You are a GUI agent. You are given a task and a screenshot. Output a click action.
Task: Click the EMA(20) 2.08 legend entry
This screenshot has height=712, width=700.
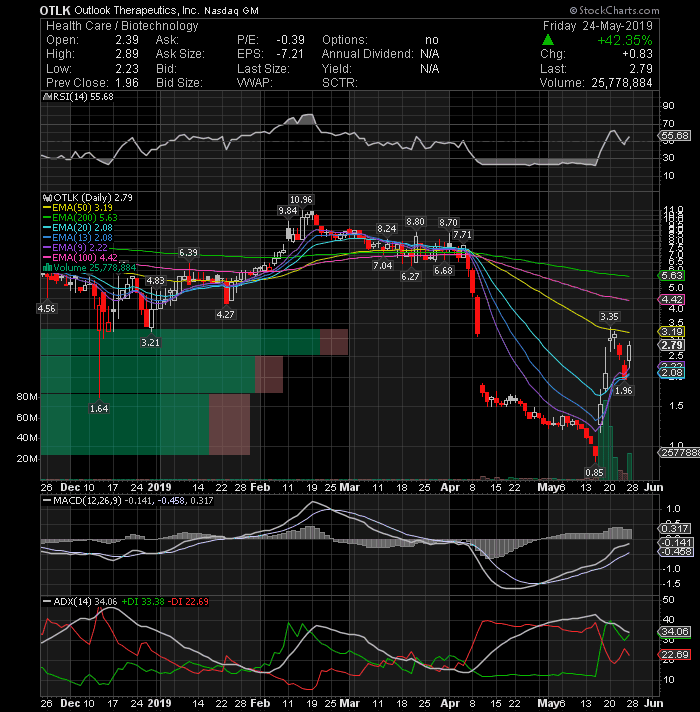(x=82, y=227)
